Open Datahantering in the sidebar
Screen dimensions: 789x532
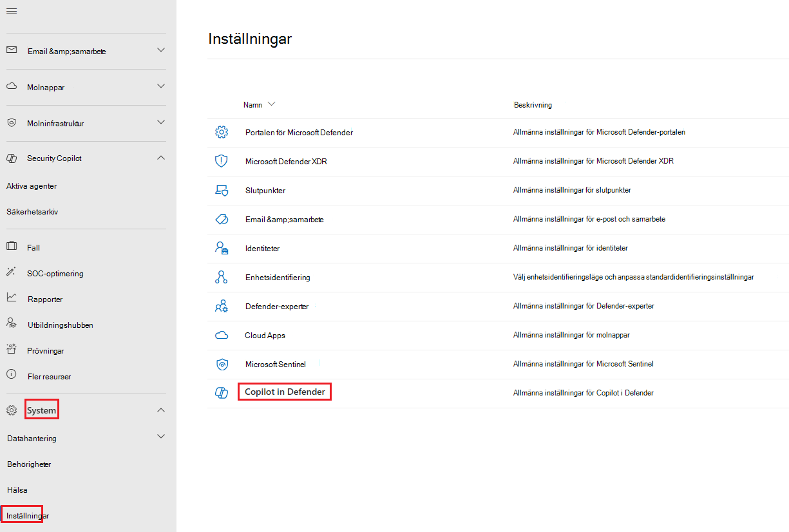tap(32, 439)
